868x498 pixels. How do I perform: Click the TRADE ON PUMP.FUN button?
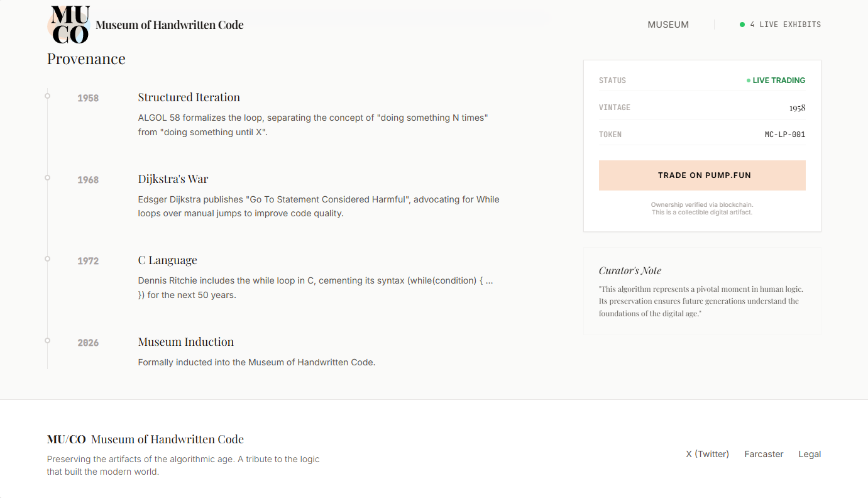pos(702,175)
